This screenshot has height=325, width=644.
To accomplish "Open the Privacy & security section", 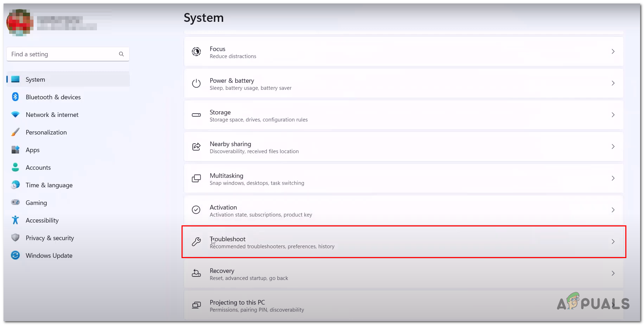I will pyautogui.click(x=50, y=238).
